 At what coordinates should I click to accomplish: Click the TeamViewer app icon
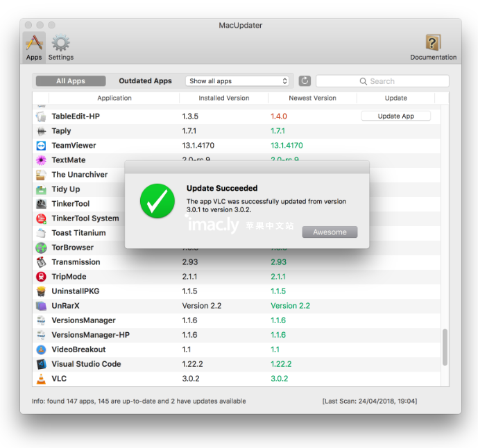tap(41, 146)
